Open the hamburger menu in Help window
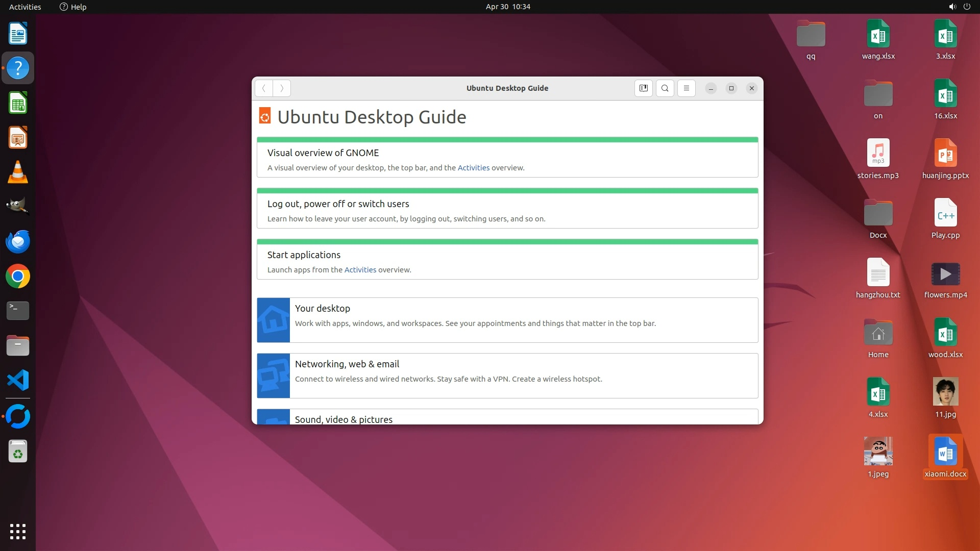Image resolution: width=980 pixels, height=551 pixels. (686, 88)
